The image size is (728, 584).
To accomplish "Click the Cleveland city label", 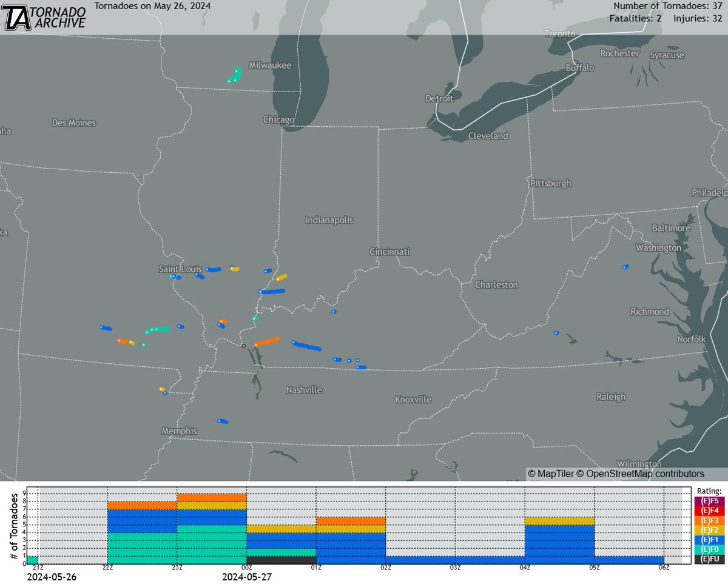I will coord(488,136).
